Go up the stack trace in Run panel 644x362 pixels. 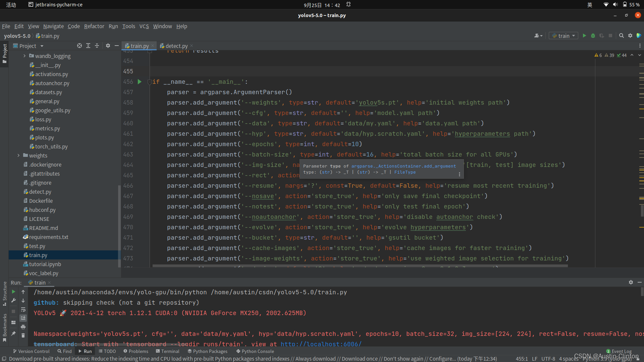(x=23, y=292)
